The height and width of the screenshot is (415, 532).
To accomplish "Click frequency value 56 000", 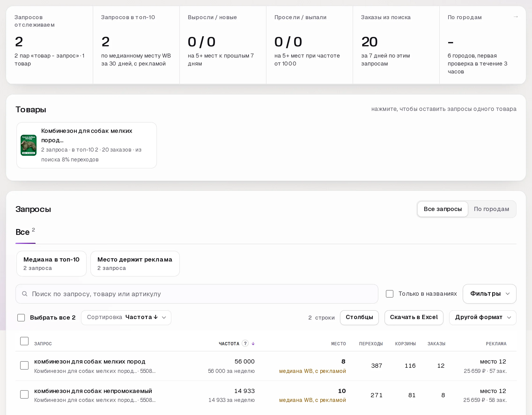I will [244, 361].
